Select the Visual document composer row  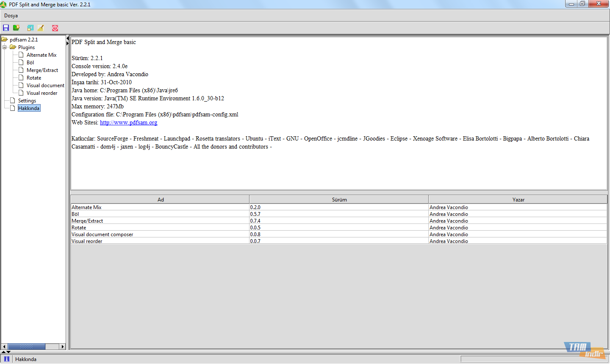point(339,234)
